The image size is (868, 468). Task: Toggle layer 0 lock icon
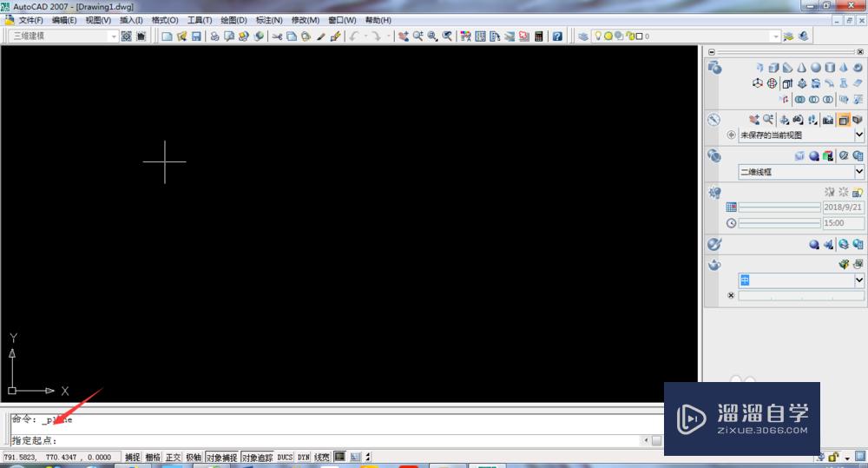click(x=629, y=36)
